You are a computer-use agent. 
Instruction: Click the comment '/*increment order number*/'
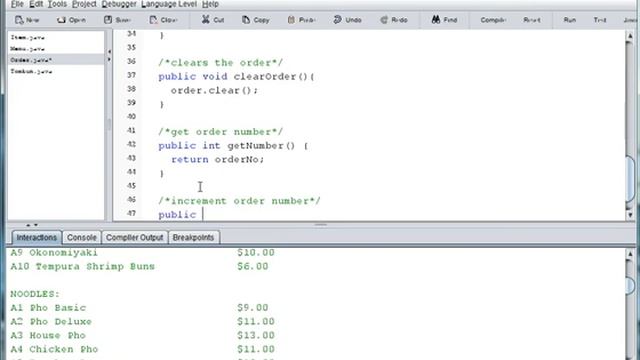pyautogui.click(x=239, y=201)
